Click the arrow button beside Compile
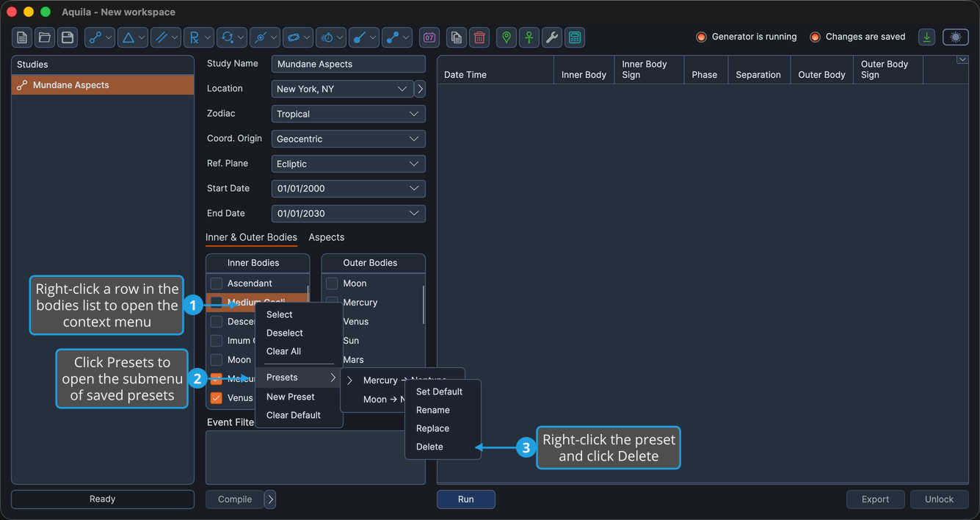Image resolution: width=980 pixels, height=520 pixels. tap(270, 499)
